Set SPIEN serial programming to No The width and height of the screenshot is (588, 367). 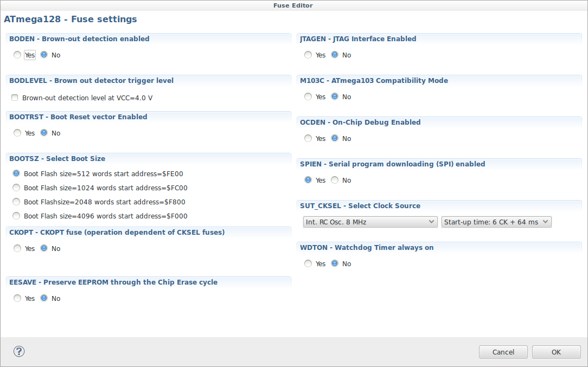[x=335, y=180]
